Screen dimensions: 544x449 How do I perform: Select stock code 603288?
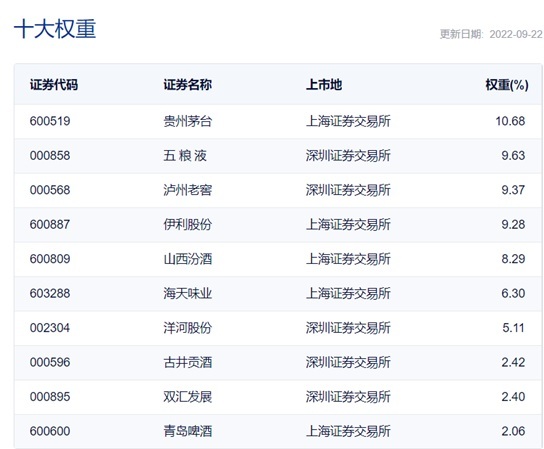(50, 294)
